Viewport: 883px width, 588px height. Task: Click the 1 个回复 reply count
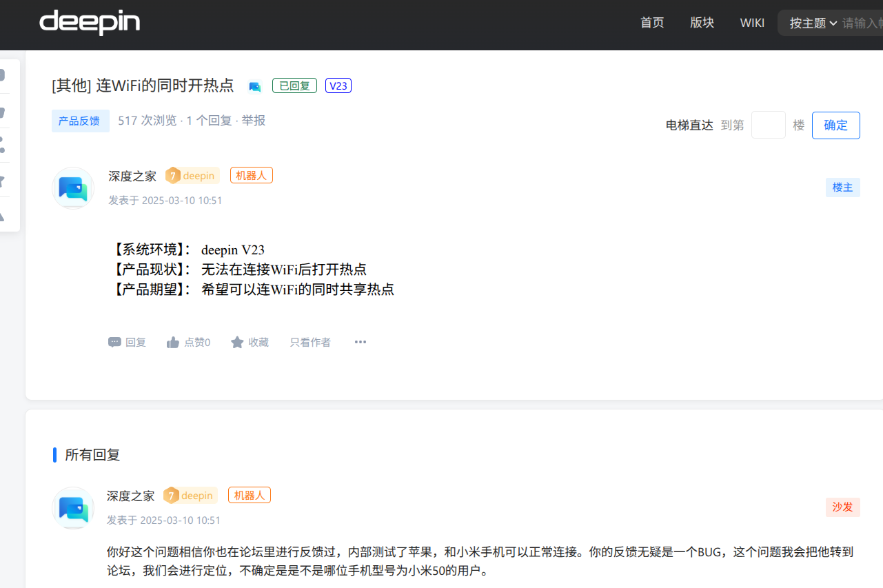(209, 121)
